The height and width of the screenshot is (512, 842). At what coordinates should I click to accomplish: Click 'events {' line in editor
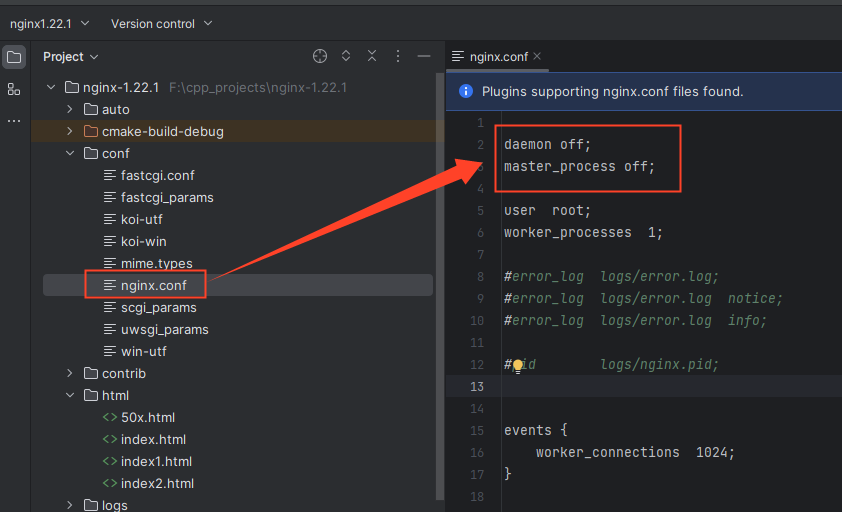(535, 430)
